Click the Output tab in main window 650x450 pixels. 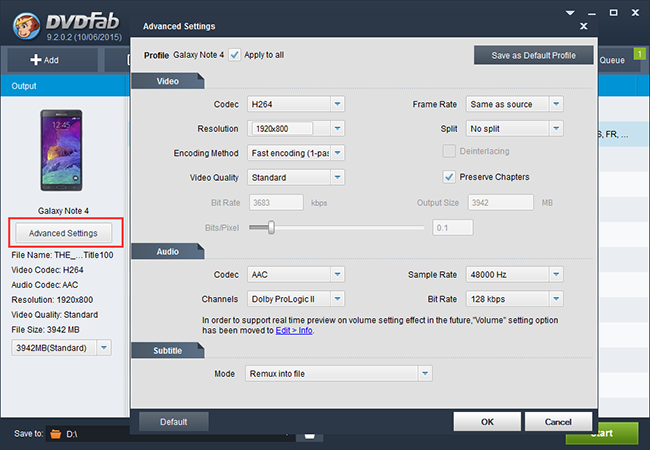24,86
